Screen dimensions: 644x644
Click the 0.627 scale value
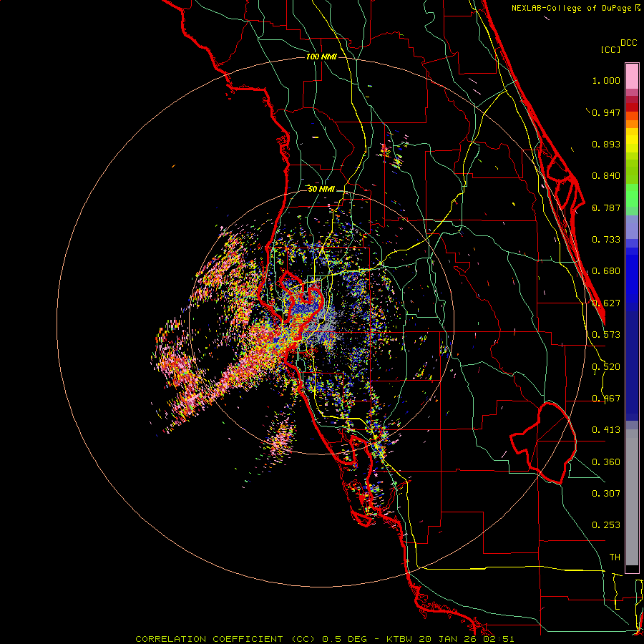pos(606,303)
